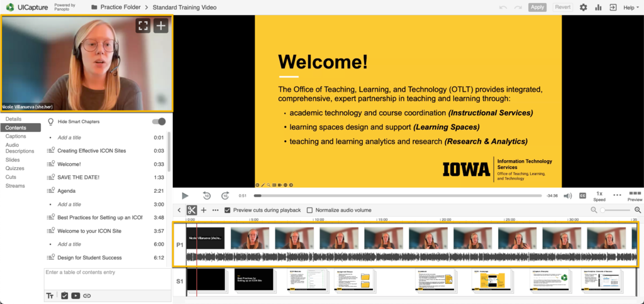Toggle the Hide Smart Chapters switch
This screenshot has height=304, width=644.
click(x=159, y=122)
